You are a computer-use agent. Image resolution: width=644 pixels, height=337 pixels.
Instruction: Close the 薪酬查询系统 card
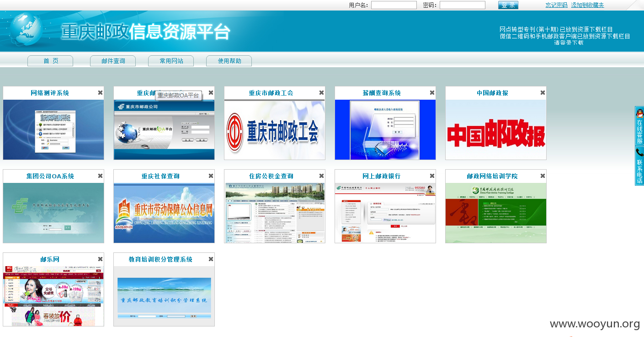(x=432, y=92)
